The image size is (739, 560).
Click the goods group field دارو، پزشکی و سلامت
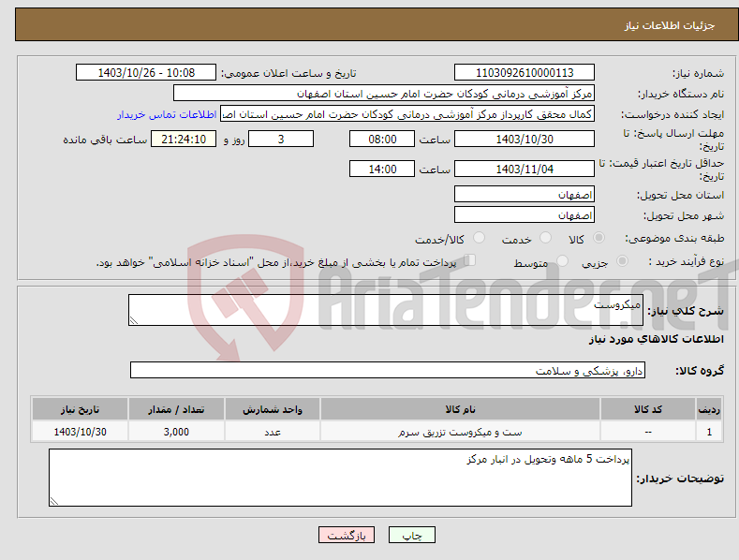pyautogui.click(x=388, y=370)
